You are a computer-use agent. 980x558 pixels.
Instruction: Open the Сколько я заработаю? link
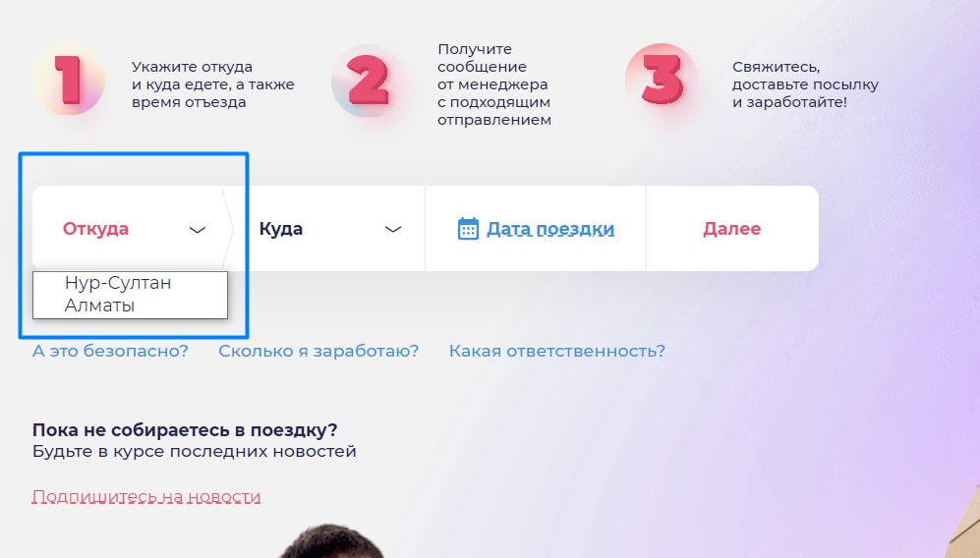point(318,351)
